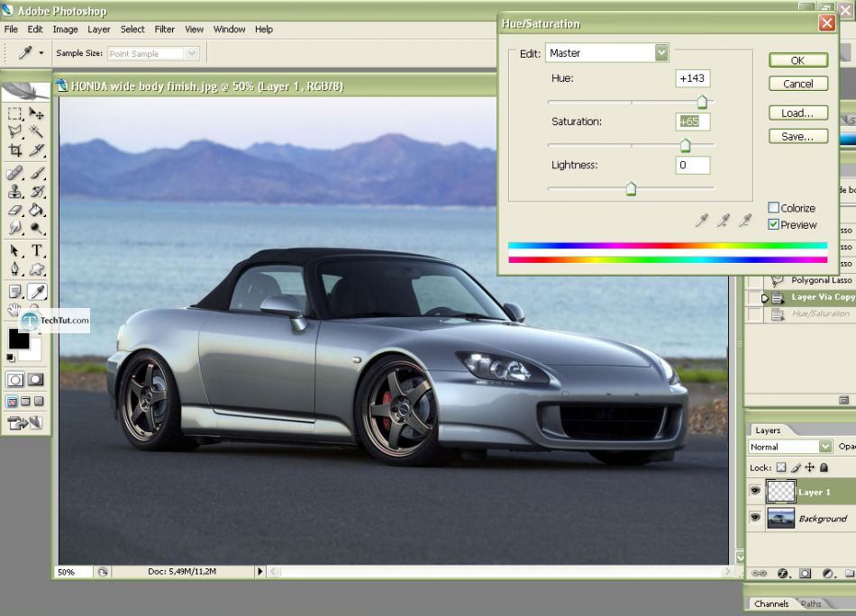Select the Crop tool
This screenshot has height=616, width=856.
15,149
